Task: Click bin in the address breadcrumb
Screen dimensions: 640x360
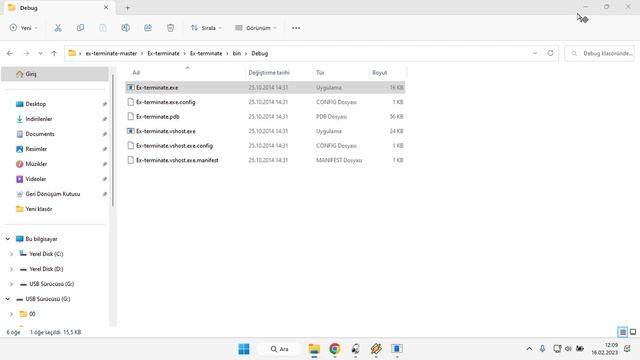Action: tap(237, 53)
